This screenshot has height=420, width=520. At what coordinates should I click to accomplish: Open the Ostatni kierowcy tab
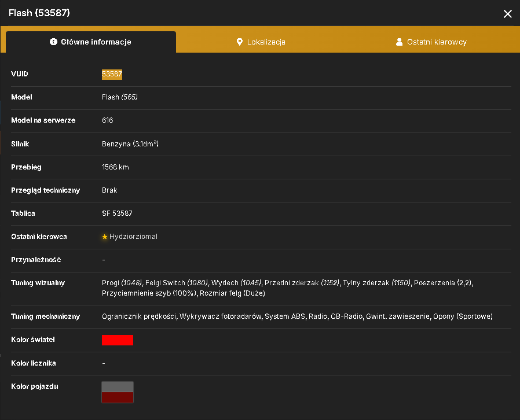coord(431,42)
